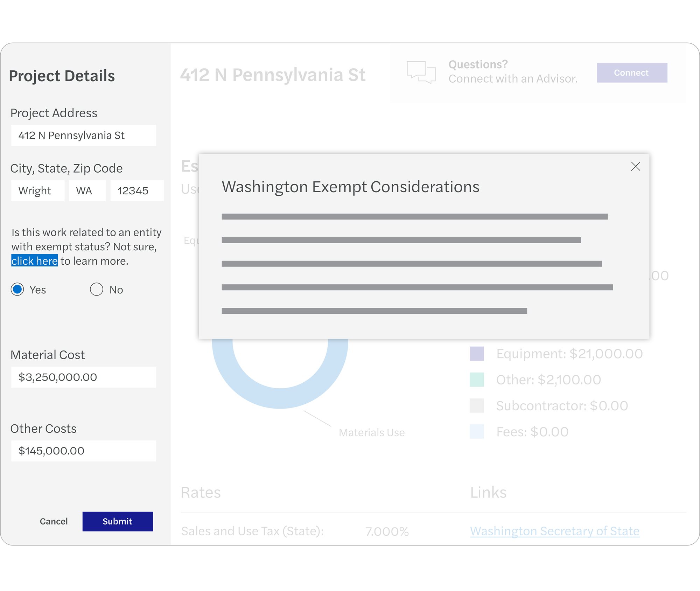Open the click here exempt status link

pyautogui.click(x=34, y=261)
